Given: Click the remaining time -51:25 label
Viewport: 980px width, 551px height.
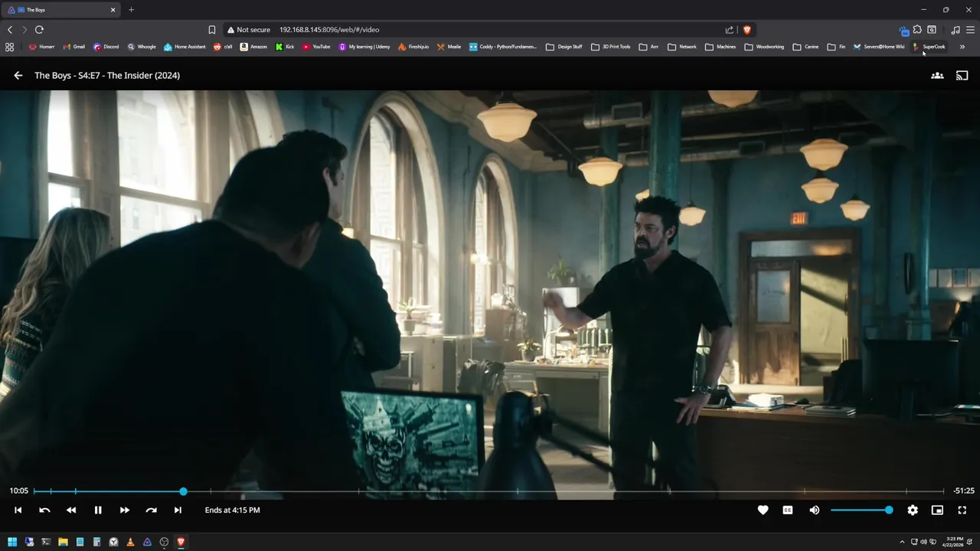Looking at the screenshot, I should 963,491.
